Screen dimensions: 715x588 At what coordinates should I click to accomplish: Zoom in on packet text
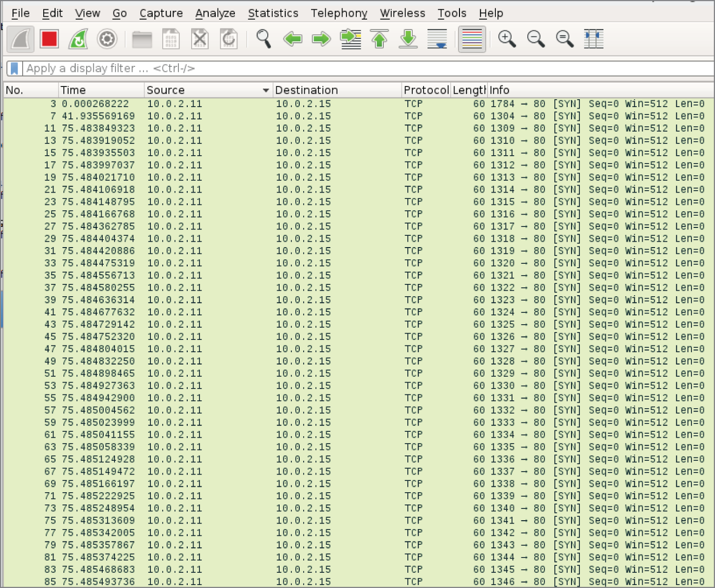tap(507, 39)
